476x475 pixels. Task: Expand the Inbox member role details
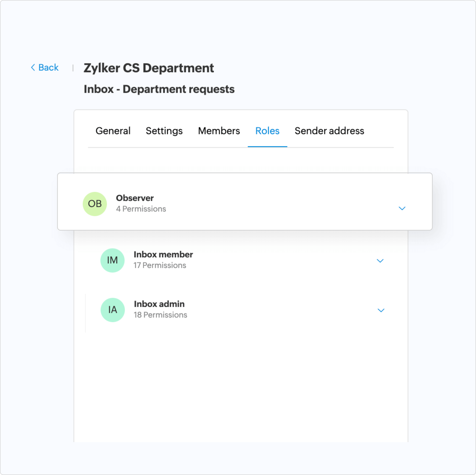380,261
